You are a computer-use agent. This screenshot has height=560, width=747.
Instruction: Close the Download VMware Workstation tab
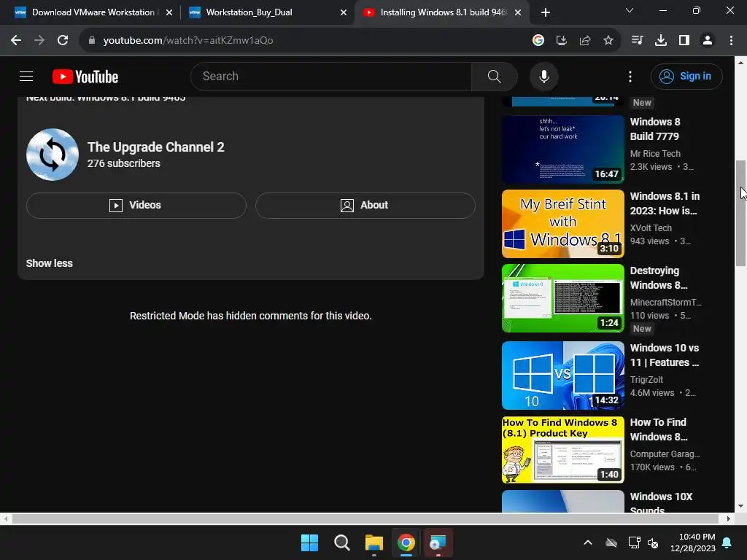(169, 12)
